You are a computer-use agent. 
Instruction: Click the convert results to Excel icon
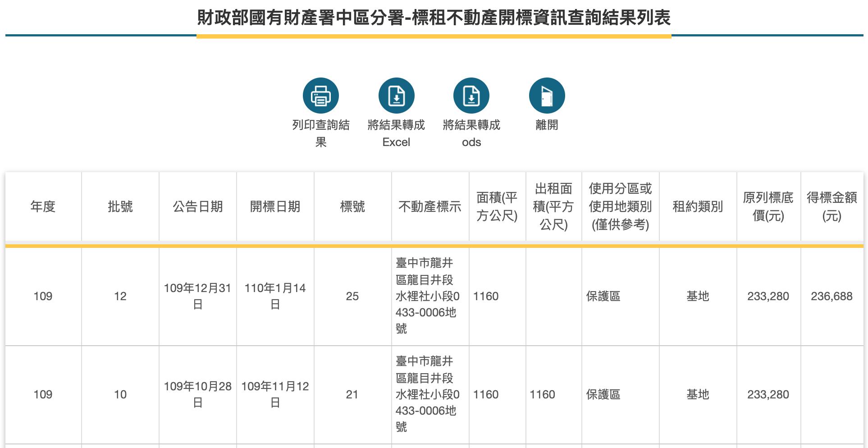pyautogui.click(x=396, y=96)
